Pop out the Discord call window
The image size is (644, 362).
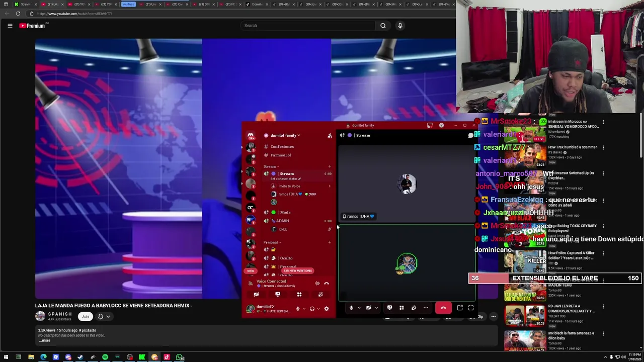pos(460,308)
